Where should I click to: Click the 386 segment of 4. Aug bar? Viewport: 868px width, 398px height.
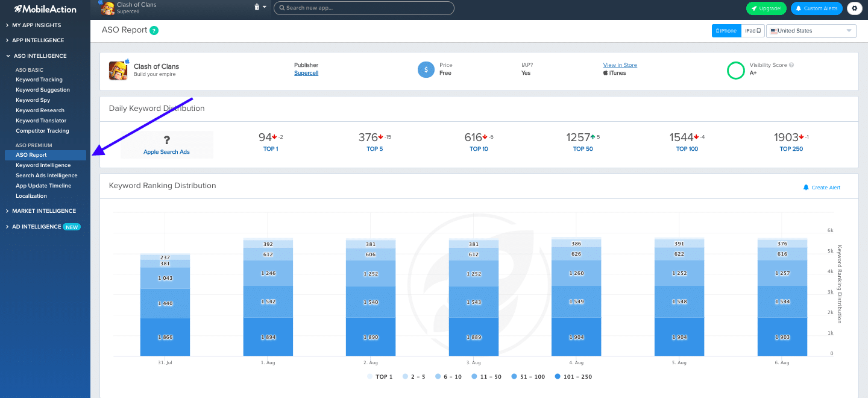click(576, 244)
